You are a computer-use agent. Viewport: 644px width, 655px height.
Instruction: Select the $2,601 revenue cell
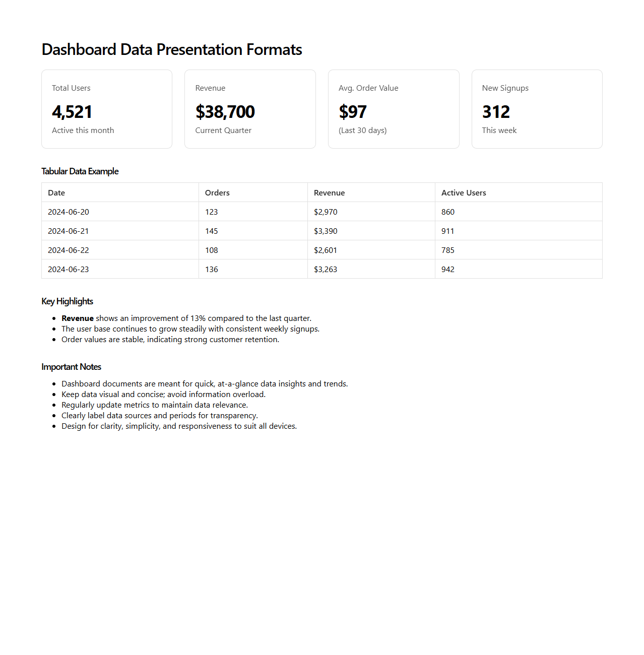click(326, 250)
